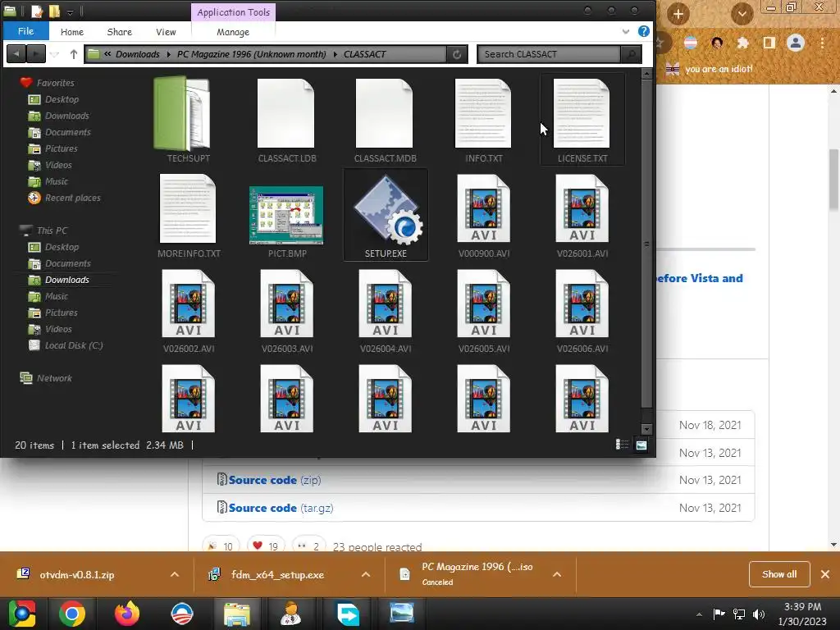Open Chrome from the taskbar
840x630 pixels.
[x=72, y=614]
